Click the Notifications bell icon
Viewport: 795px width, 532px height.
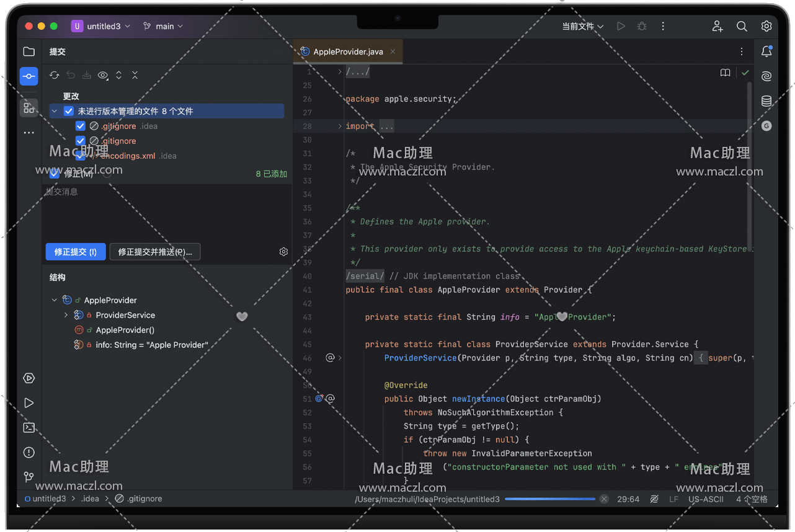click(x=766, y=51)
